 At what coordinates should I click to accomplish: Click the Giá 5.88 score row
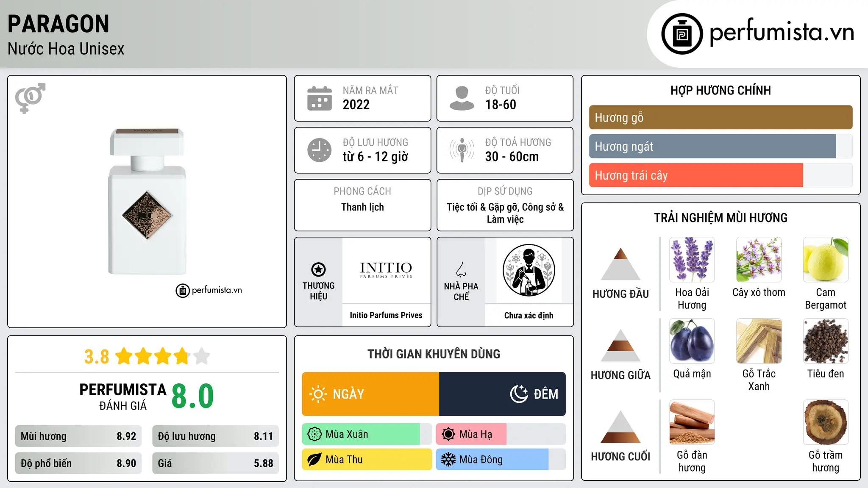click(215, 463)
